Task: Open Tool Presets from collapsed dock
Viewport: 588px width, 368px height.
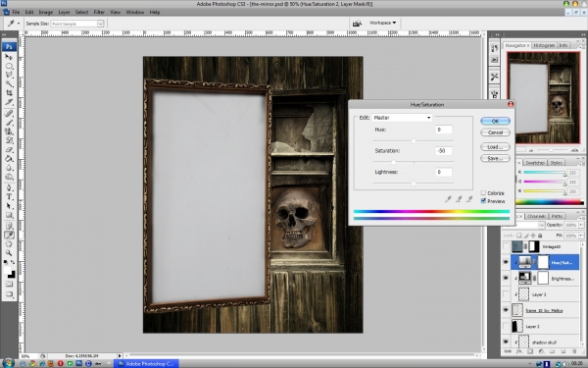Action: 494,77
